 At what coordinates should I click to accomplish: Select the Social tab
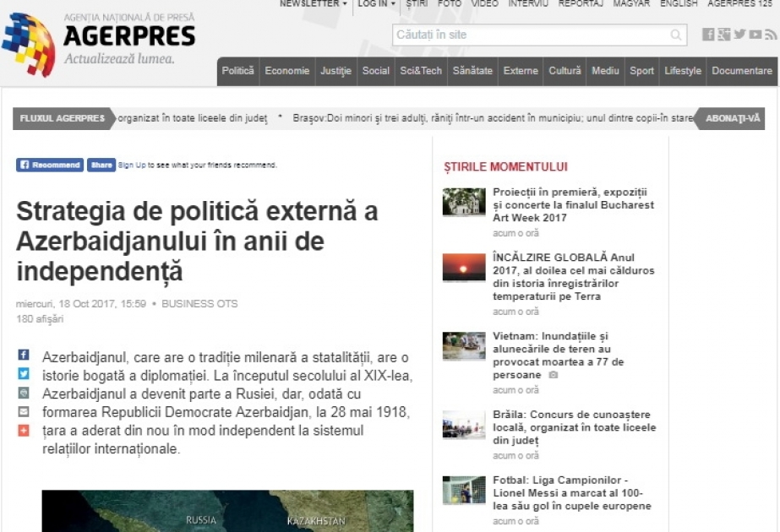pos(375,71)
